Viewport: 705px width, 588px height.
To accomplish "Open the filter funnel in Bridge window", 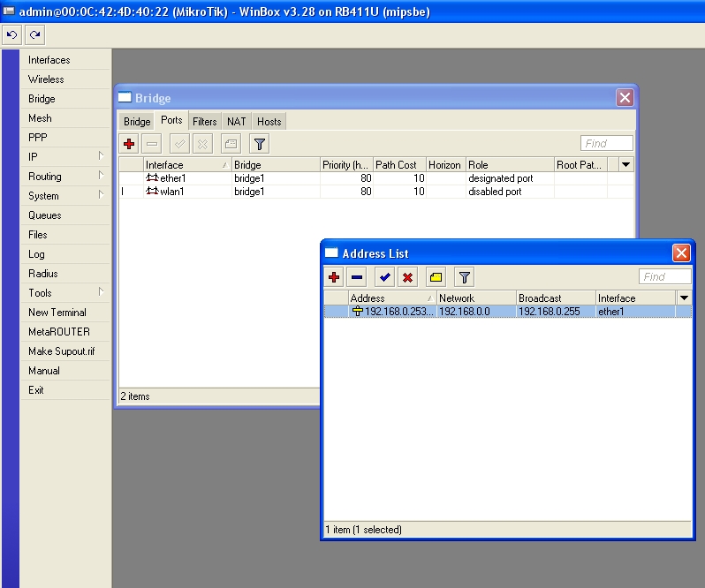I will point(260,144).
